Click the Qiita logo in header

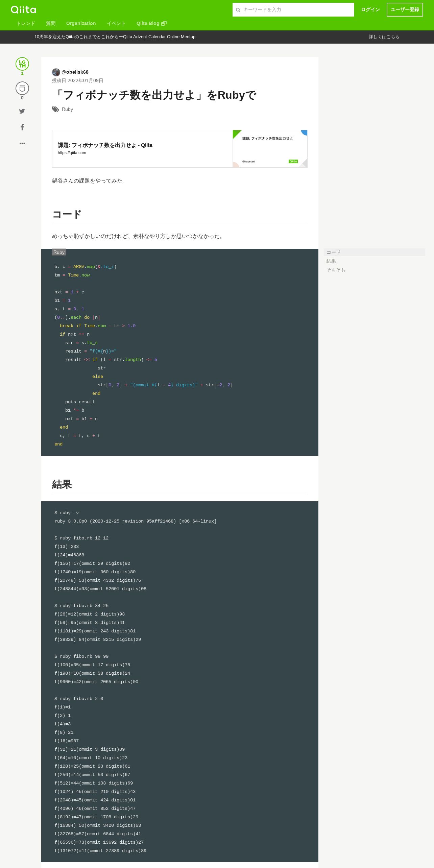click(23, 9)
